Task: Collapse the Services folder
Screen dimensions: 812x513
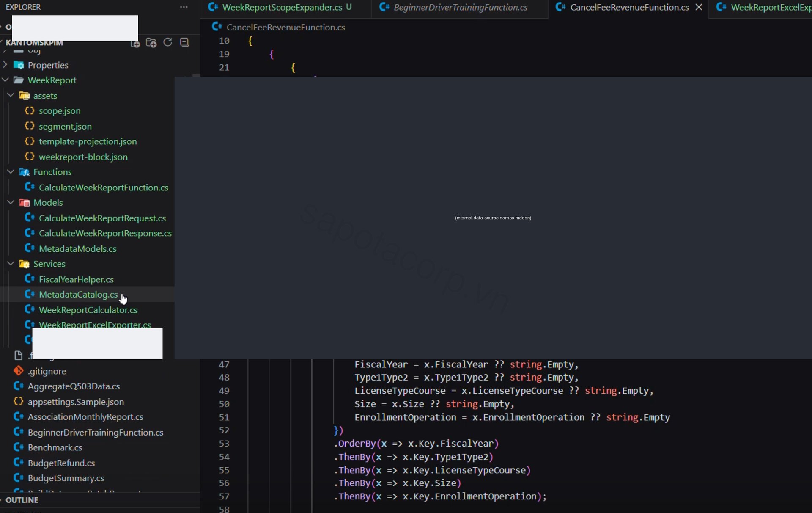Action: (x=11, y=264)
